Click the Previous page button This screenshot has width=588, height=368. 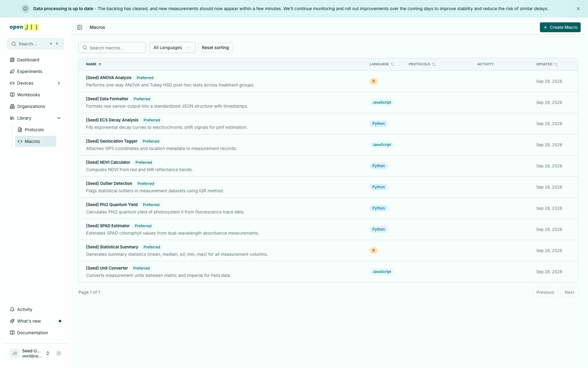pyautogui.click(x=545, y=292)
